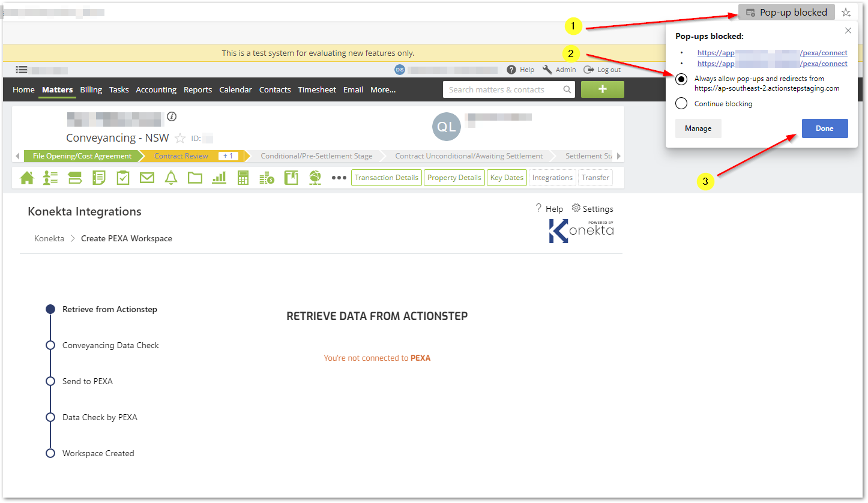Open the globe network icon
The height and width of the screenshot is (503, 868).
(315, 178)
